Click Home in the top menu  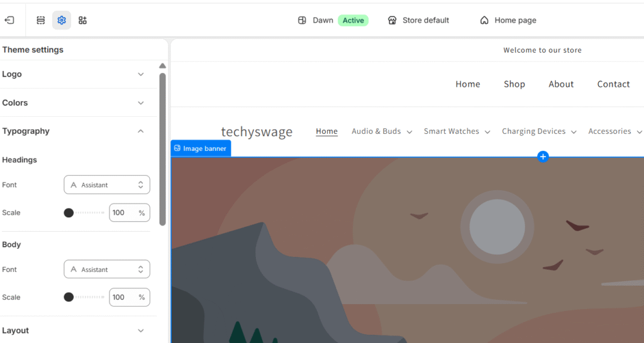pos(468,84)
